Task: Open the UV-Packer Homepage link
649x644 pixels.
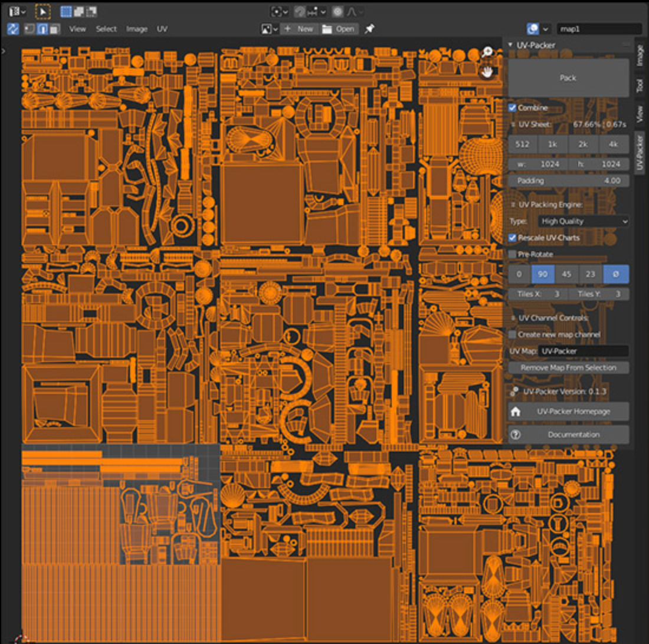Action: point(569,412)
